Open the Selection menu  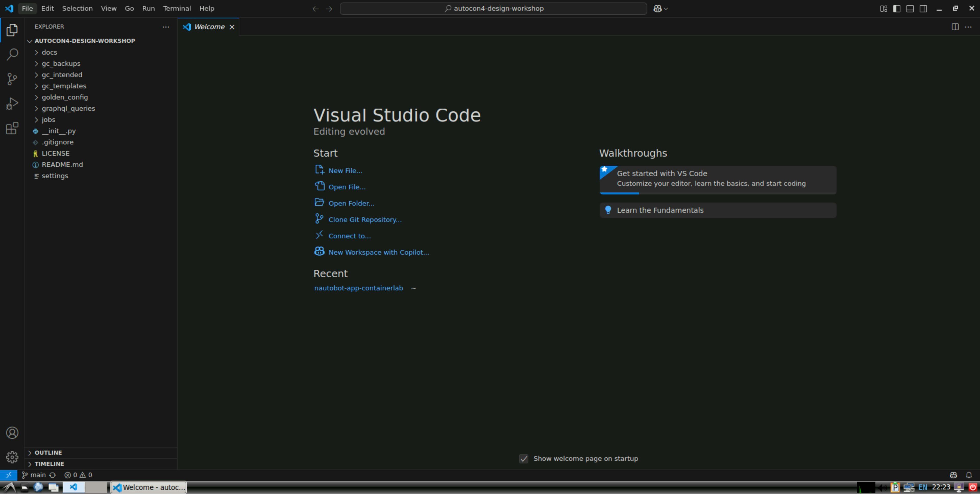pyautogui.click(x=77, y=8)
